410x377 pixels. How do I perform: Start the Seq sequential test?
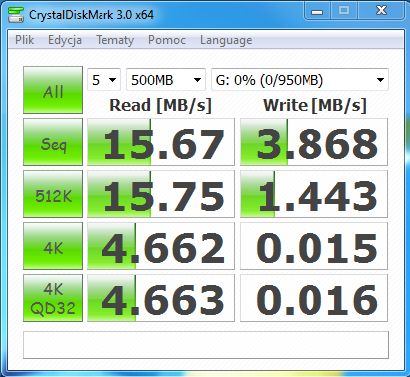point(53,142)
